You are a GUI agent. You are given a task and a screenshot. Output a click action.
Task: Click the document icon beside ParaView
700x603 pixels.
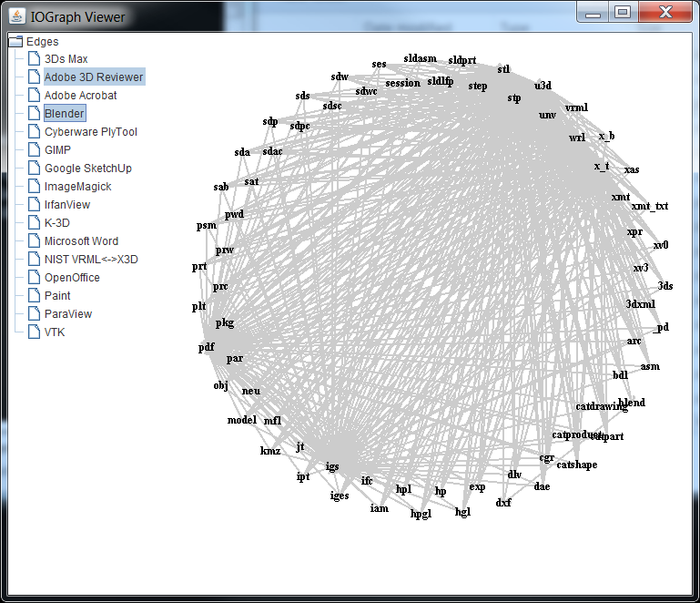34,313
